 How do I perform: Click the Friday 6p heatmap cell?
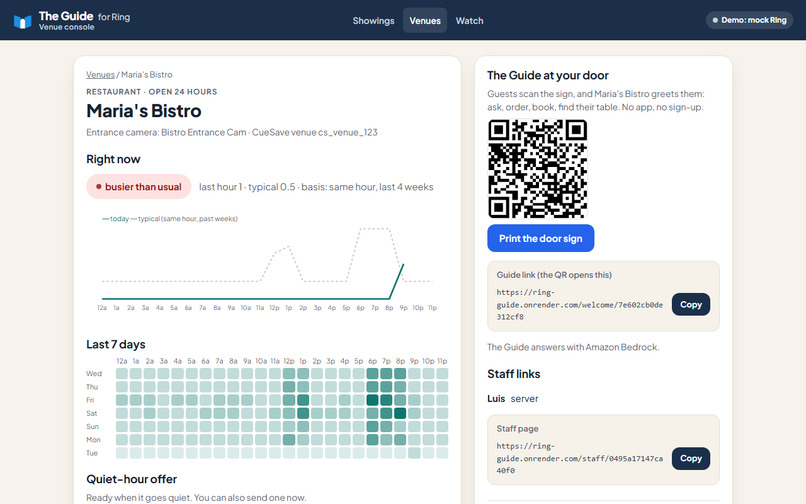372,400
